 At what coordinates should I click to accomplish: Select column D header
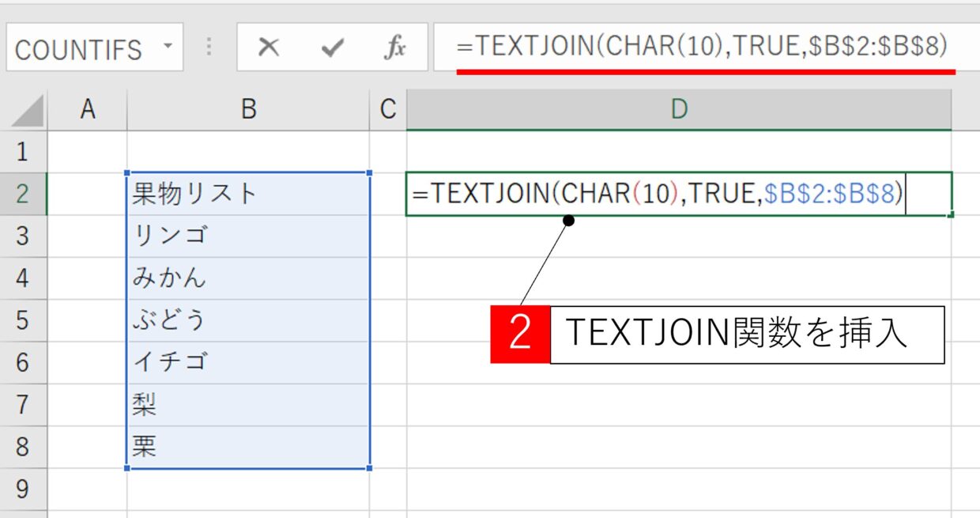click(679, 110)
